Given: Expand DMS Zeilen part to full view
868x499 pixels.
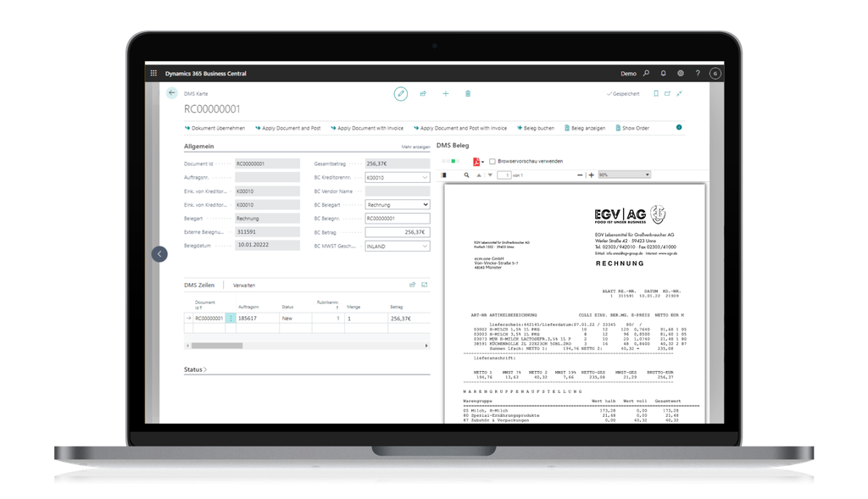Looking at the screenshot, I should tap(425, 285).
